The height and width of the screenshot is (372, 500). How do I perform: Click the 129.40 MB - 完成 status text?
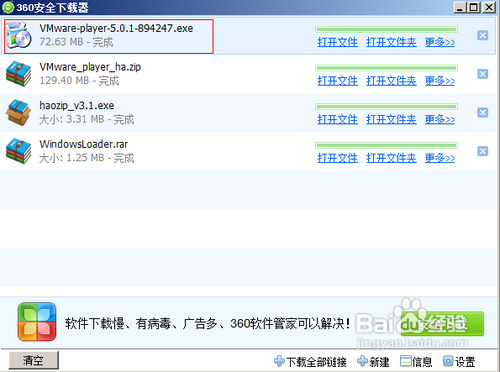[x=79, y=81]
